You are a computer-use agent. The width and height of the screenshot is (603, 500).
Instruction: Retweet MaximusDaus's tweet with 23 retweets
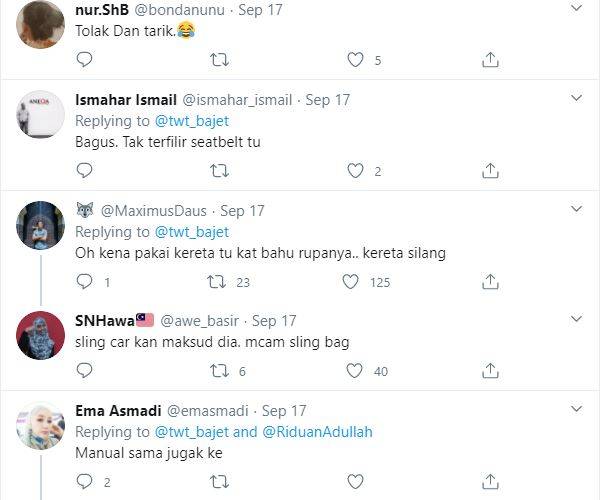coord(214,282)
